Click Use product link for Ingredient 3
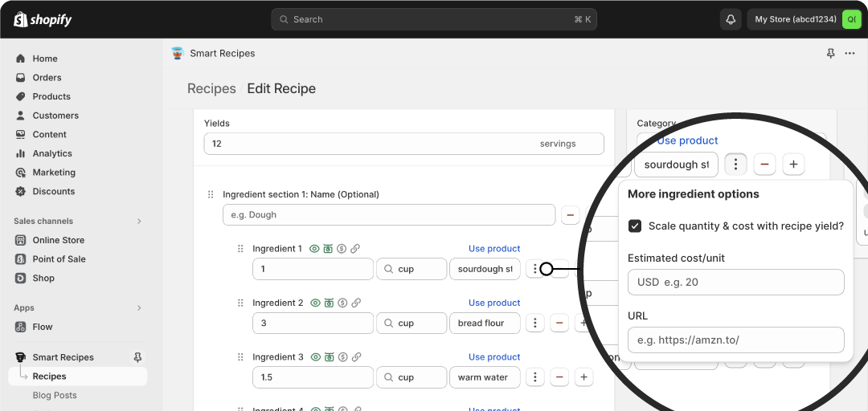 coord(494,357)
